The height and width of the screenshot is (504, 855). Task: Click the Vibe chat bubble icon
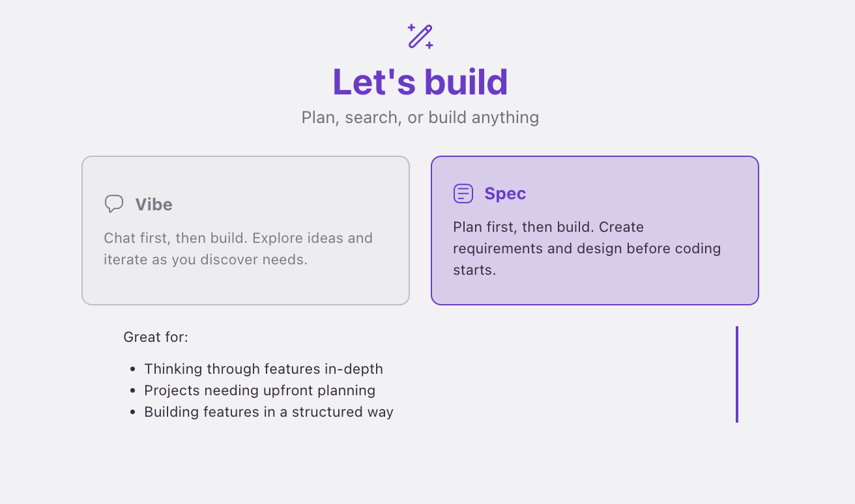114,204
